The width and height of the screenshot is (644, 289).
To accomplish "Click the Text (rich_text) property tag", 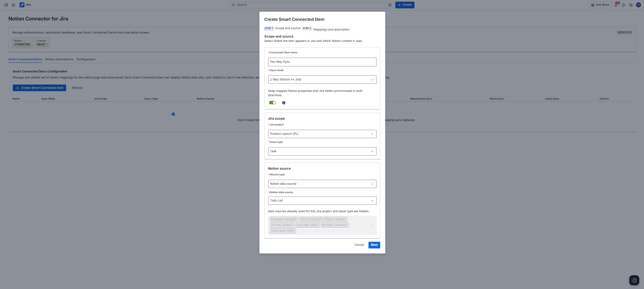I will 311,220.
